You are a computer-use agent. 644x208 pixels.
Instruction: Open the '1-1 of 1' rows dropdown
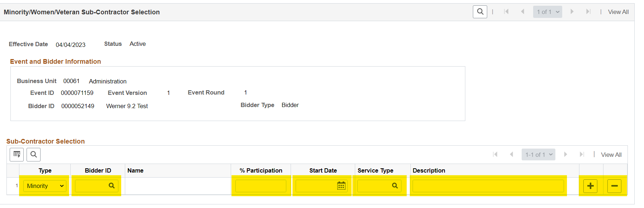point(538,155)
